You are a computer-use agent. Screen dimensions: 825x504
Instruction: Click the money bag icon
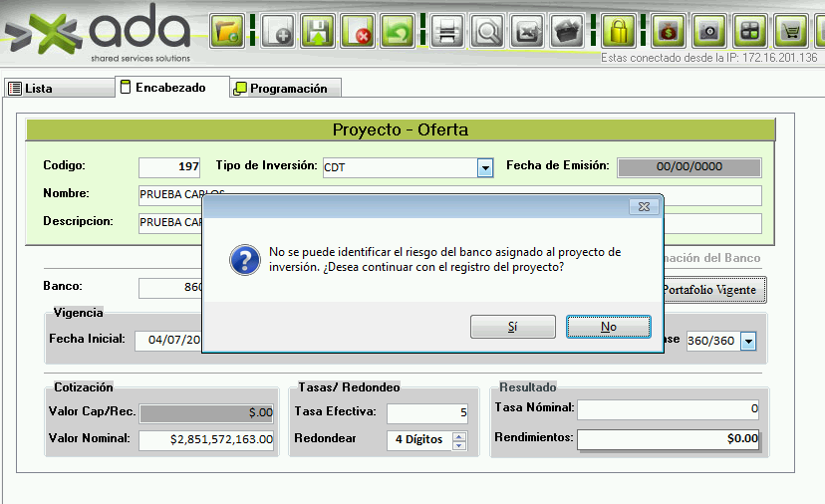[669, 31]
